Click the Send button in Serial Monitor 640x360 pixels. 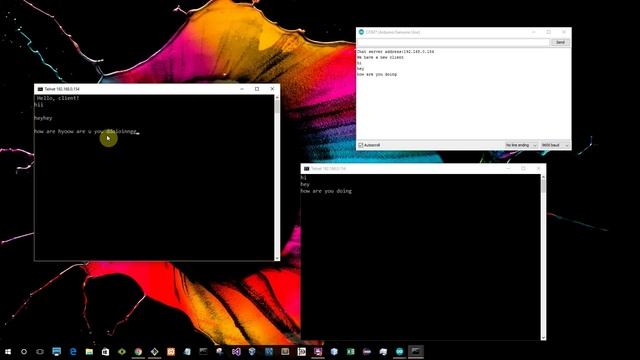[560, 42]
